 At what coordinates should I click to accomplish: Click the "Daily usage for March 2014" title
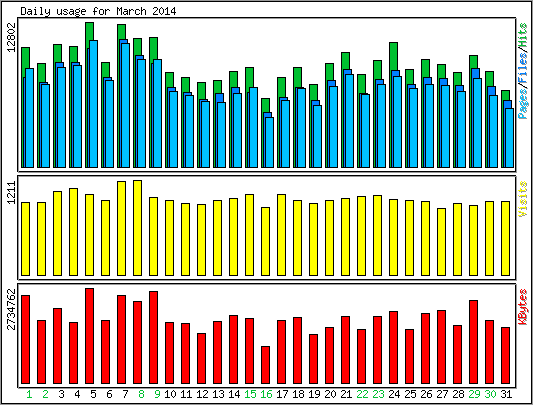tap(98, 11)
